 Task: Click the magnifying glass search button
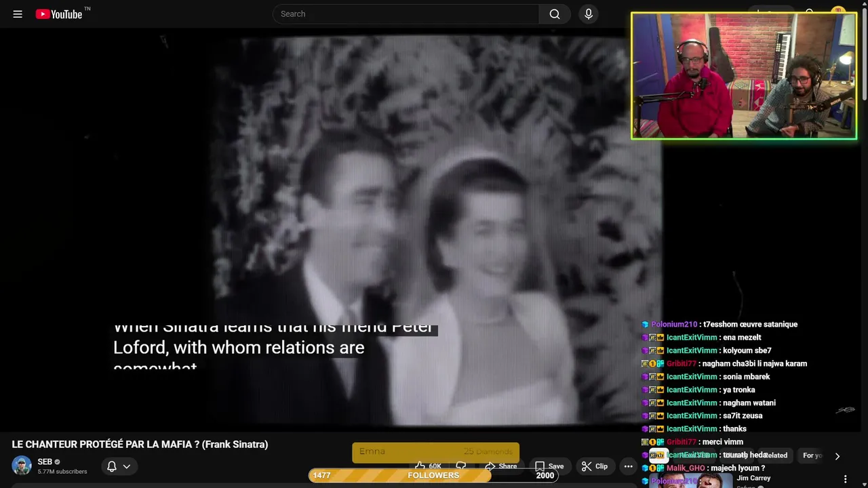(555, 14)
